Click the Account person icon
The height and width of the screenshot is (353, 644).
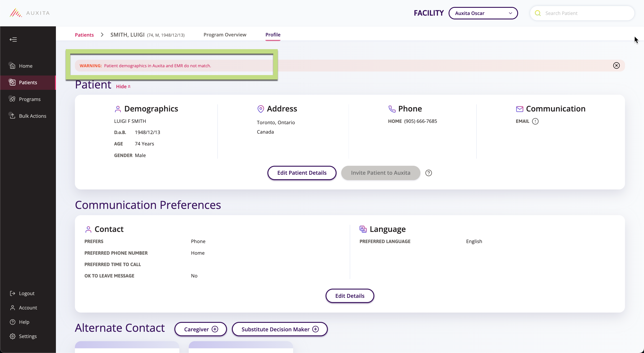[13, 307]
